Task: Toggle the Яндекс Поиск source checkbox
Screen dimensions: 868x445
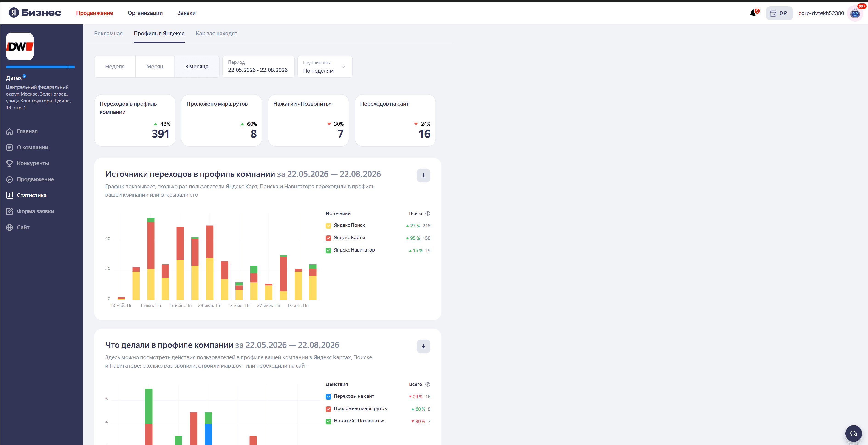Action: [328, 226]
